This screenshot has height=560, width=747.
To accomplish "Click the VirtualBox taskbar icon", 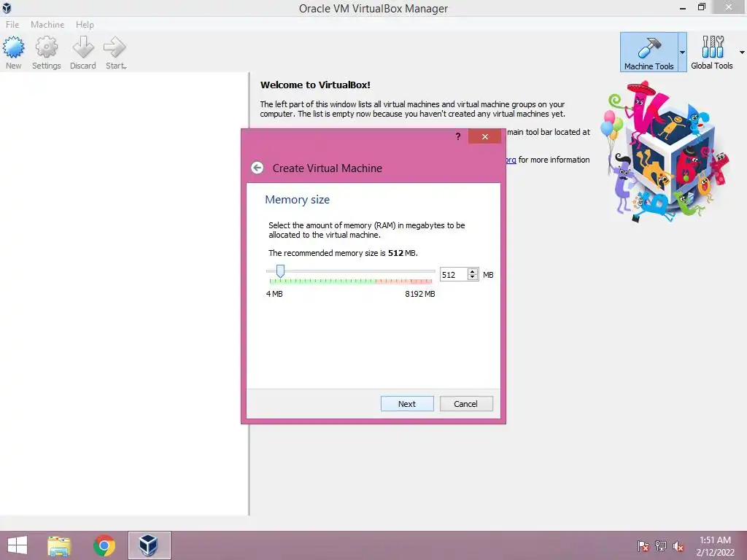I will [149, 545].
